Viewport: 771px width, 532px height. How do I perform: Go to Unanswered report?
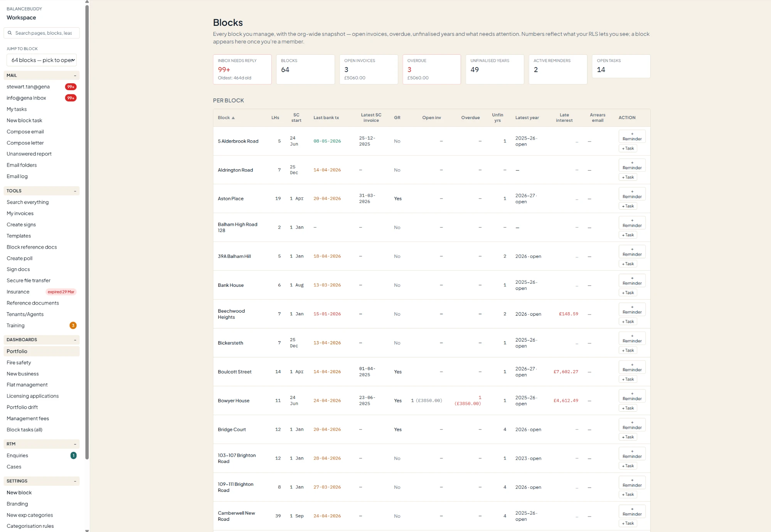[x=29, y=154]
